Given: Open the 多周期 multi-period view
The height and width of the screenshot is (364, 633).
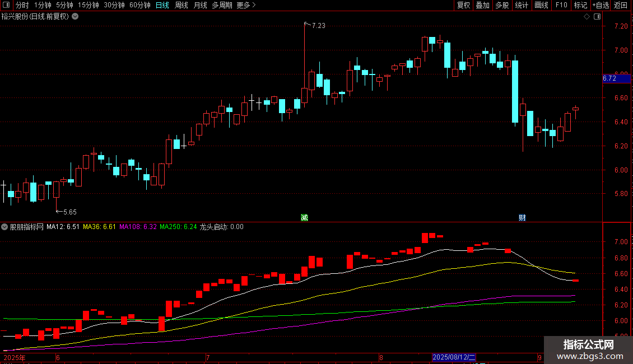Looking at the screenshot, I should (x=222, y=5).
